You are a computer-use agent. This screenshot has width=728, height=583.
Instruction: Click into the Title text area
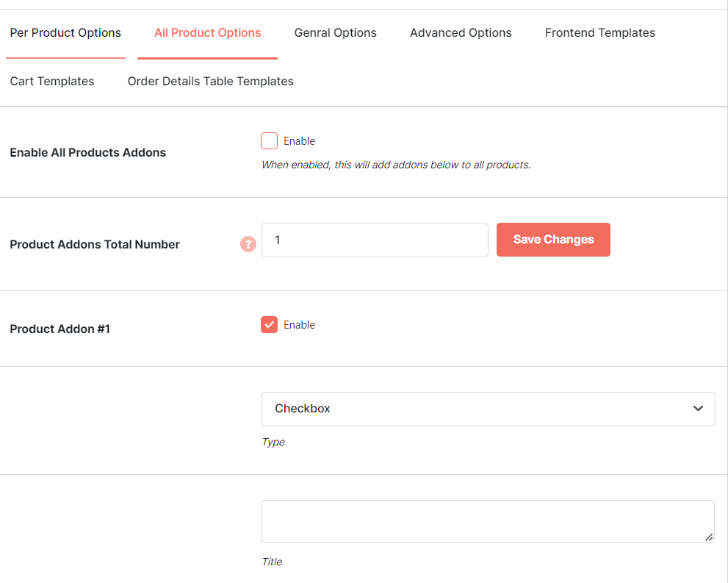[x=488, y=521]
